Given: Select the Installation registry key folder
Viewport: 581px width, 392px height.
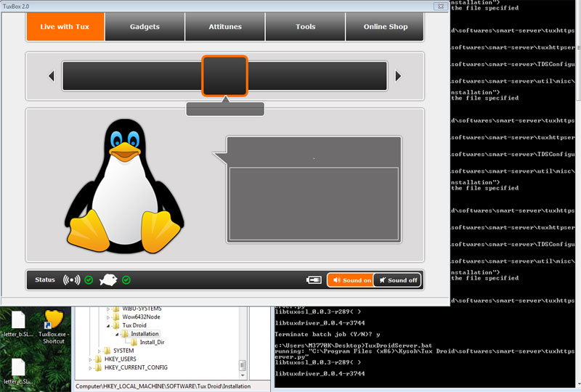Looking at the screenshot, I should point(145,334).
